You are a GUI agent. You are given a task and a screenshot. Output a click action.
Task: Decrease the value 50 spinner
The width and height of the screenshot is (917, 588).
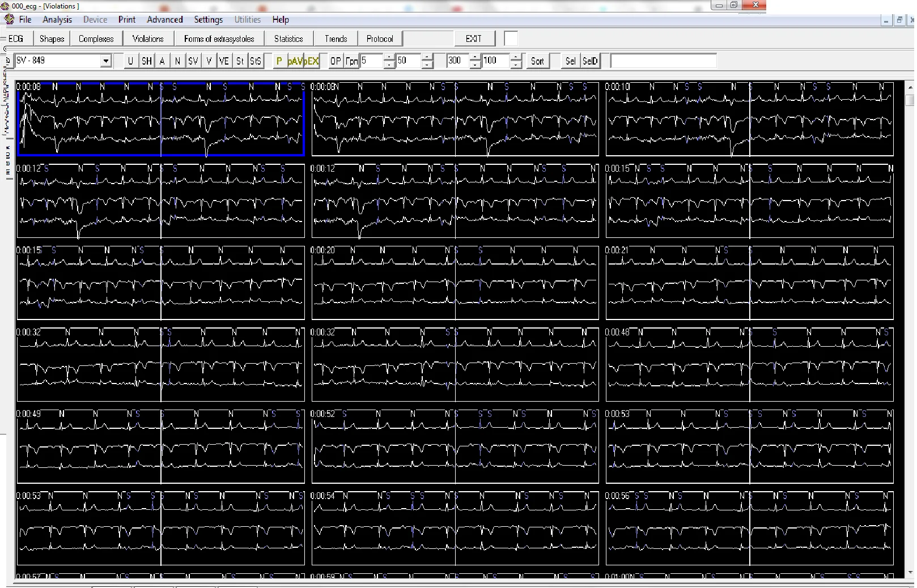pyautogui.click(x=428, y=65)
